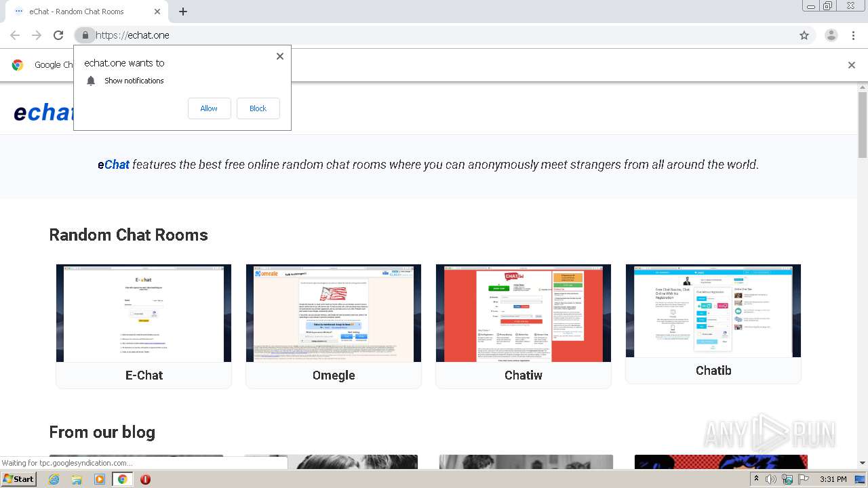Open the E-Chat room screenshot thumbnail
Viewport: 868px width, 488px height.
coord(144,313)
